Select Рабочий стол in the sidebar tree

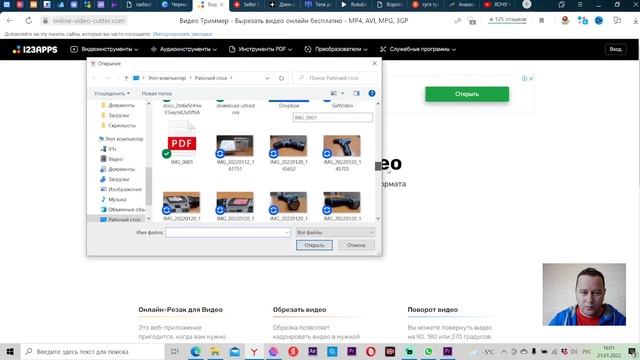(x=120, y=220)
